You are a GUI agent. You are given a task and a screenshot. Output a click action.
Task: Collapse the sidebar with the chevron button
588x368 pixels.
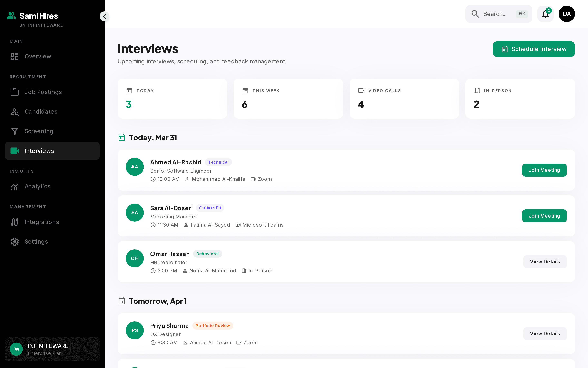pos(105,16)
